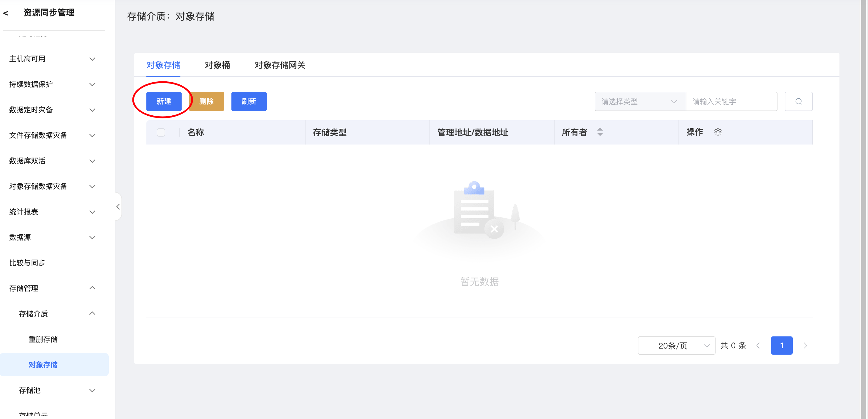Open table column settings gear icon
868x419 pixels.
(x=718, y=132)
